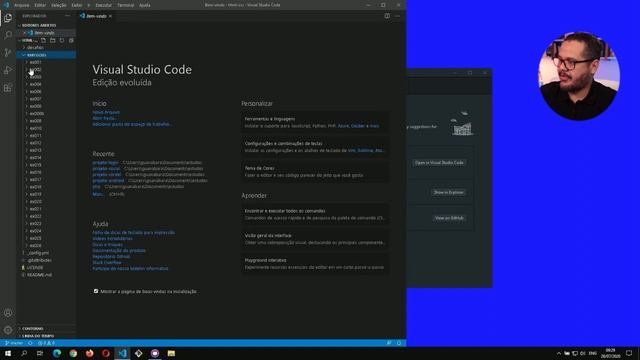The width and height of the screenshot is (640, 360).
Task: Click the Collapse Folders icon in the Explorer
Action: pyautogui.click(x=71, y=40)
